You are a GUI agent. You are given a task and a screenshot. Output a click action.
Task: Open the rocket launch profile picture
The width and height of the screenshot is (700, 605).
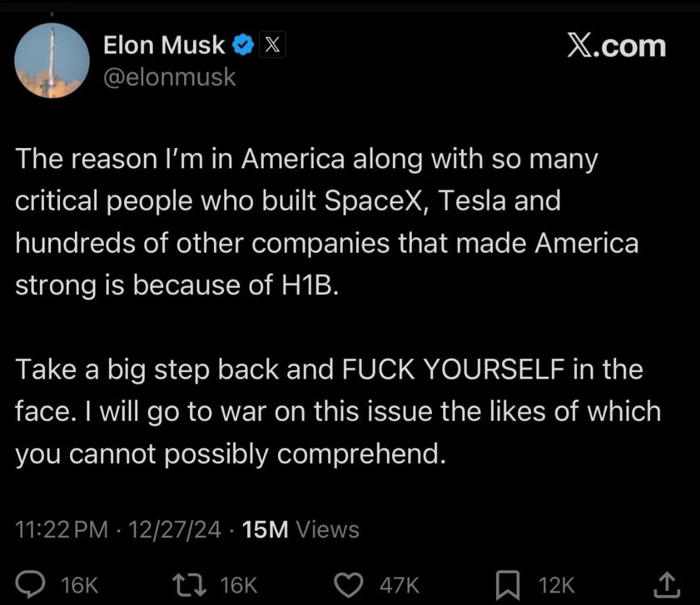coord(52,60)
